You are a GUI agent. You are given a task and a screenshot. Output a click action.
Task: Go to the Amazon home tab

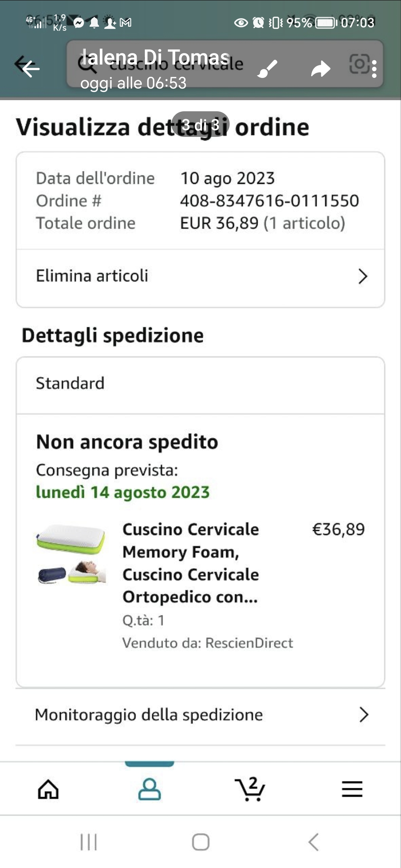click(48, 789)
